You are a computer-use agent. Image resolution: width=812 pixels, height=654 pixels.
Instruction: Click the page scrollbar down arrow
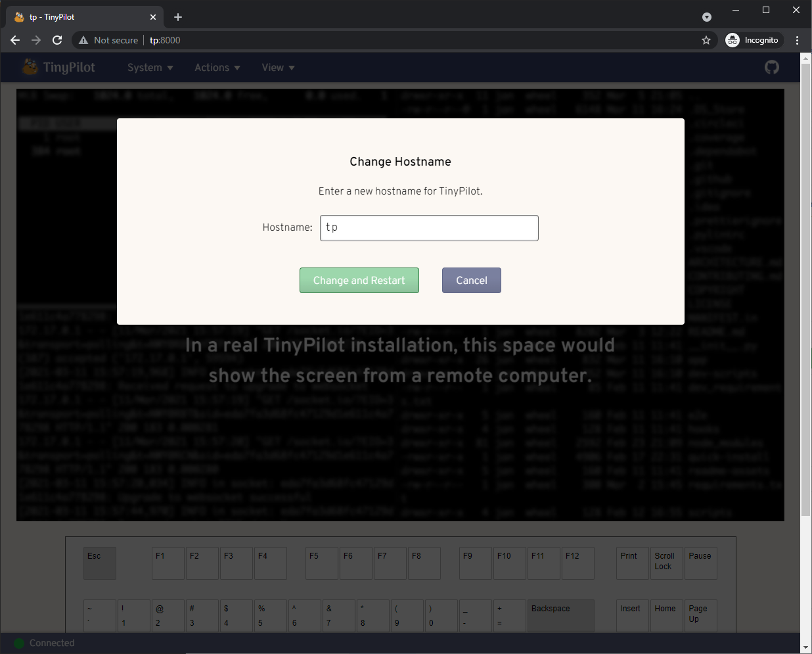click(806, 647)
